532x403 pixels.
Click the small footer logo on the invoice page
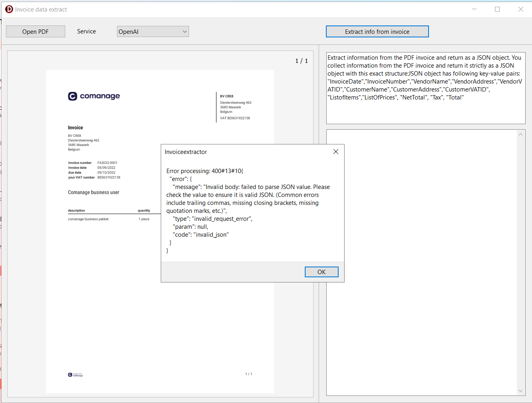tap(75, 375)
